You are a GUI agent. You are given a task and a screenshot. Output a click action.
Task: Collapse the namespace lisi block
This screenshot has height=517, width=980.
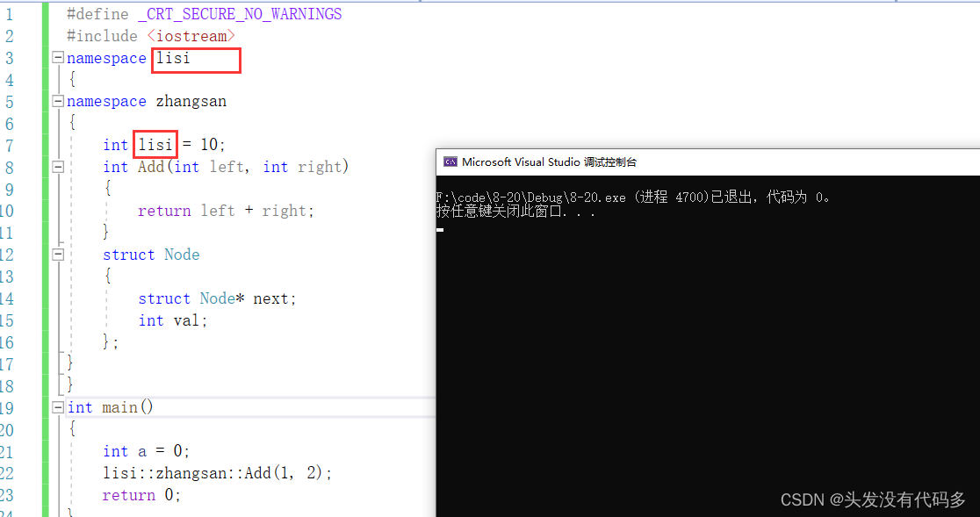pos(57,57)
